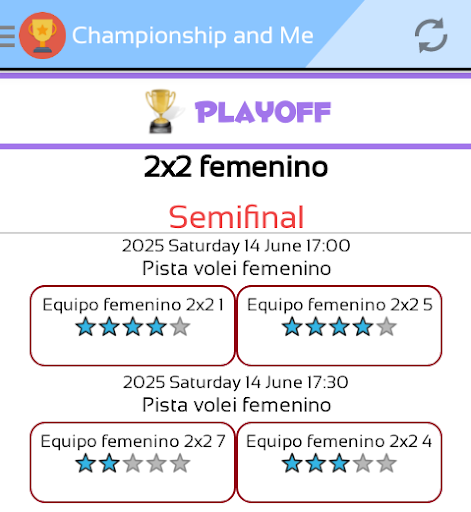The width and height of the screenshot is (471, 512).
Task: Click the grey fifth star of Equipo 2x2 1
Action: coord(180,327)
